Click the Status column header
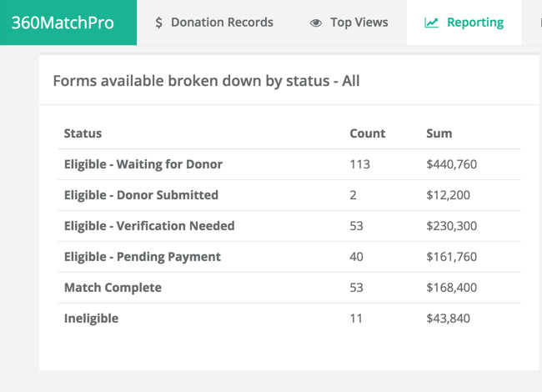The image size is (542, 392). coord(83,133)
